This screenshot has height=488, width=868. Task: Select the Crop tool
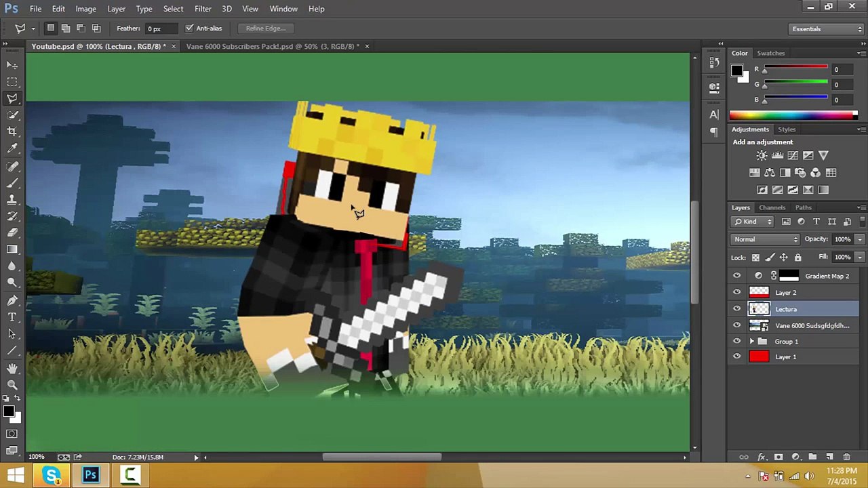12,131
